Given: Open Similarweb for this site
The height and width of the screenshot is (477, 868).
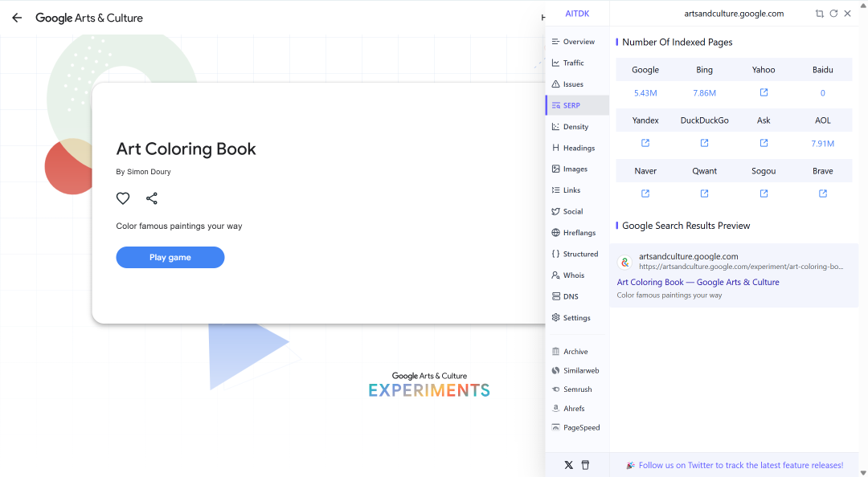Looking at the screenshot, I should coord(577,370).
